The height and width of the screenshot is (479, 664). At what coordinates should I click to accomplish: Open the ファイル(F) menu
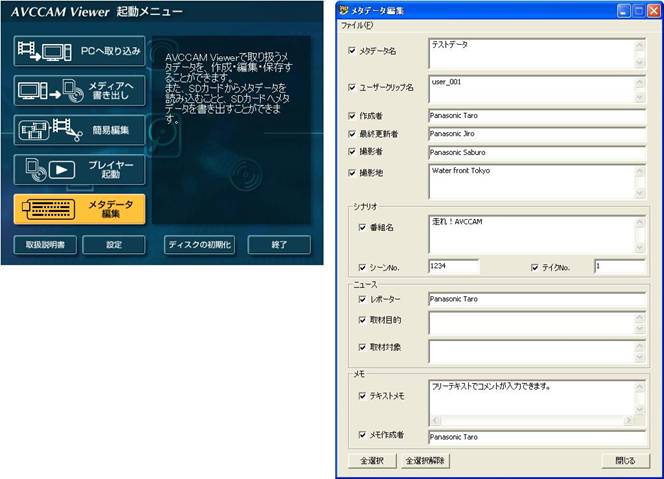coord(357,25)
